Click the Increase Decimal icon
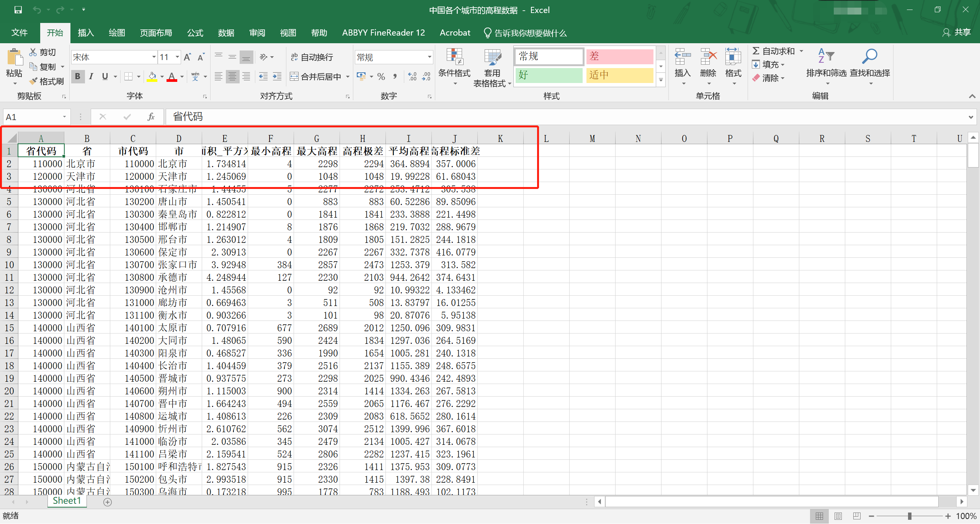The width and height of the screenshot is (980, 524). pos(412,76)
